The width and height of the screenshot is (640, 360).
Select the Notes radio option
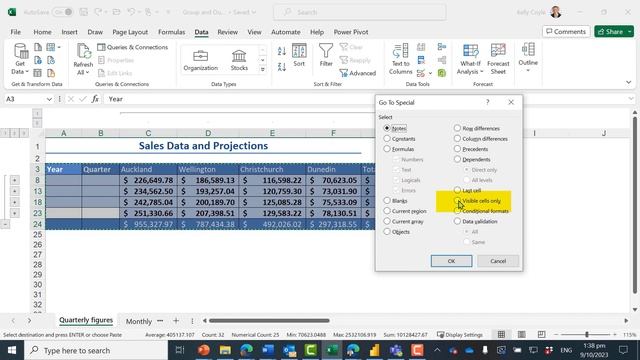click(395, 128)
